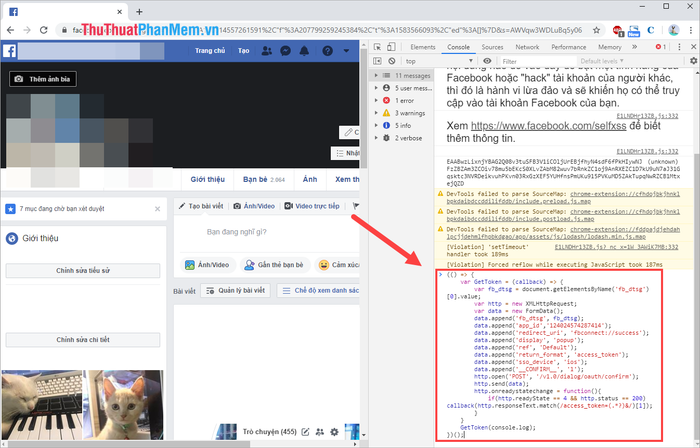Open Facebook friend requests icon
This screenshot has width=700, height=448.
click(267, 51)
